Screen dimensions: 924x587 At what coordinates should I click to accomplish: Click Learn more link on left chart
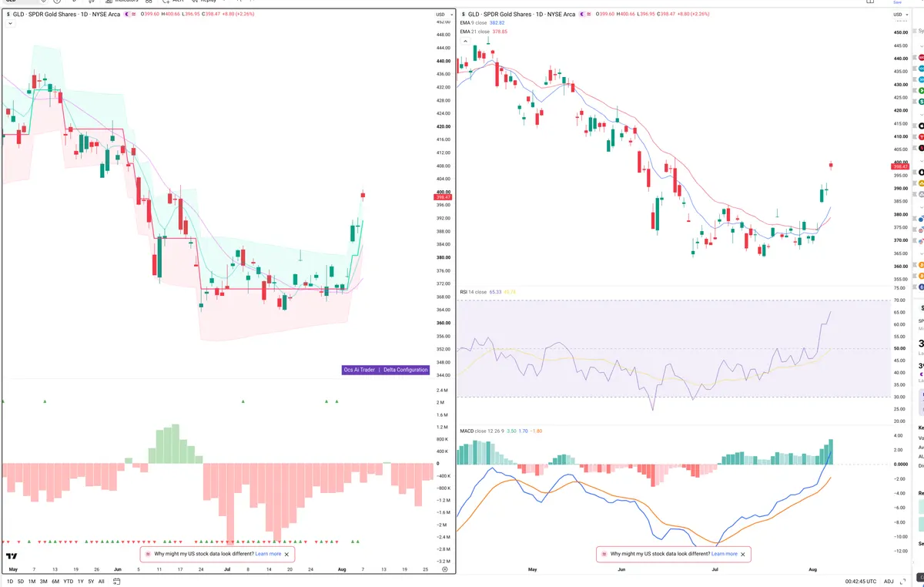tap(269, 554)
